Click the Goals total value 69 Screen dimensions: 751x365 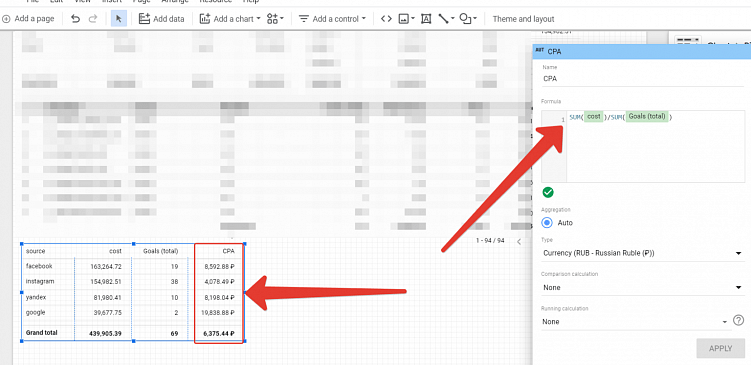pyautogui.click(x=174, y=333)
